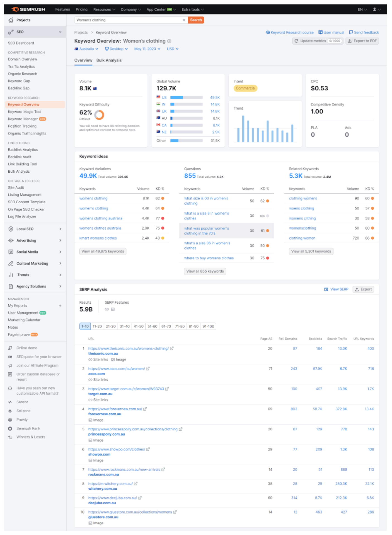Click the Social Media icon
392x535 pixels.
tap(11, 252)
